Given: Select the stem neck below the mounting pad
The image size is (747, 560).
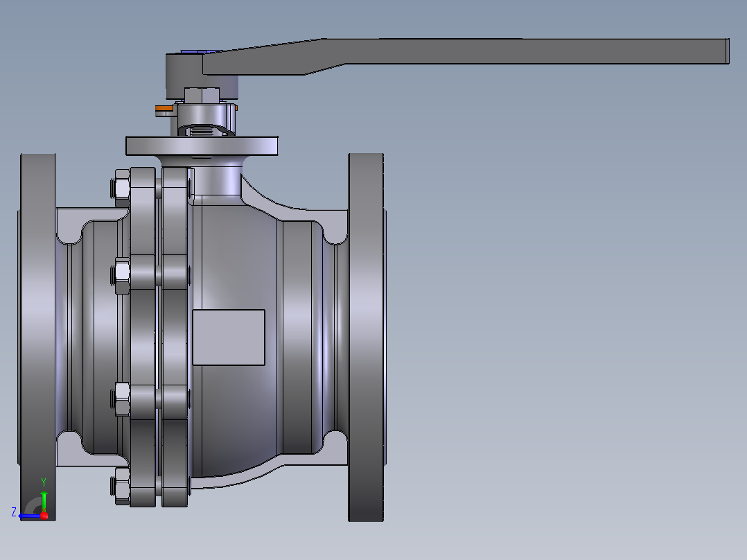Looking at the screenshot, I should coord(218,180).
